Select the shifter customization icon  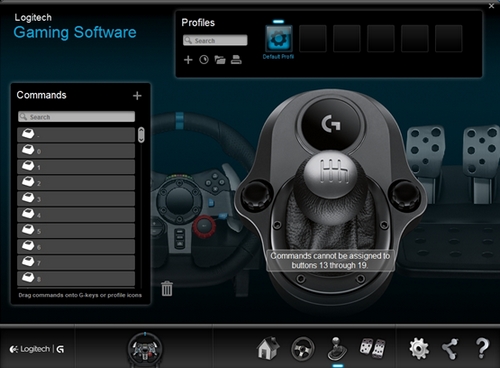337,349
